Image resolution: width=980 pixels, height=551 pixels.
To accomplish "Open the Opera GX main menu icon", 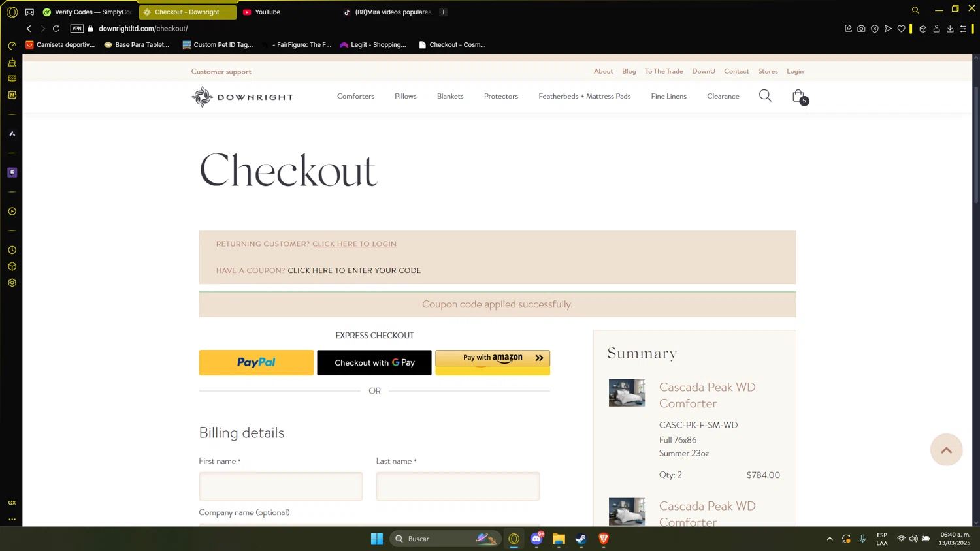I will (x=12, y=12).
